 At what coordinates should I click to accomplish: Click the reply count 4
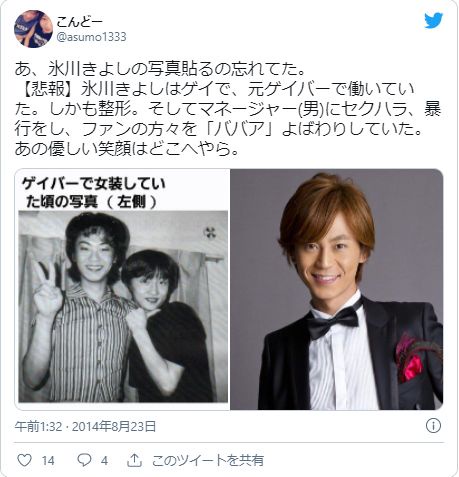coord(104,461)
